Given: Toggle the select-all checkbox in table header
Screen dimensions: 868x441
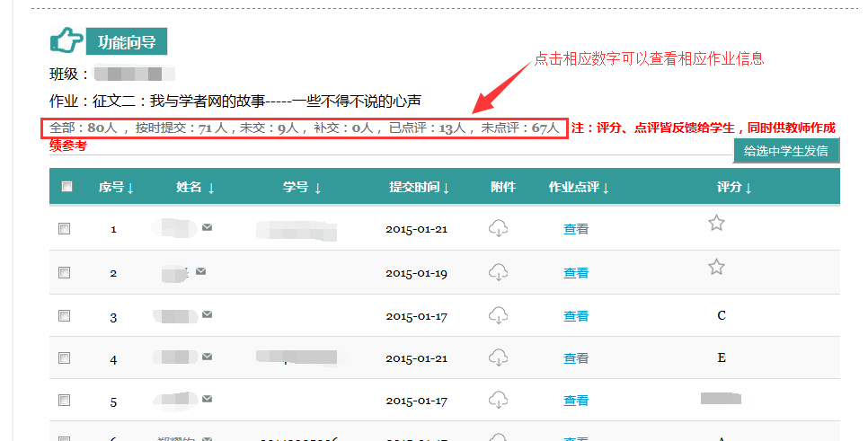Looking at the screenshot, I should point(66,187).
